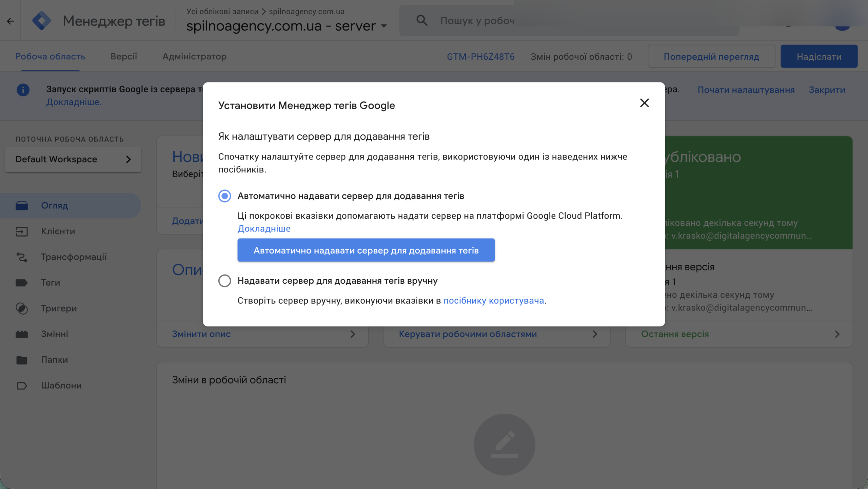This screenshot has height=489, width=868.
Task: Click Почати налаштування in the banner
Action: click(x=746, y=90)
